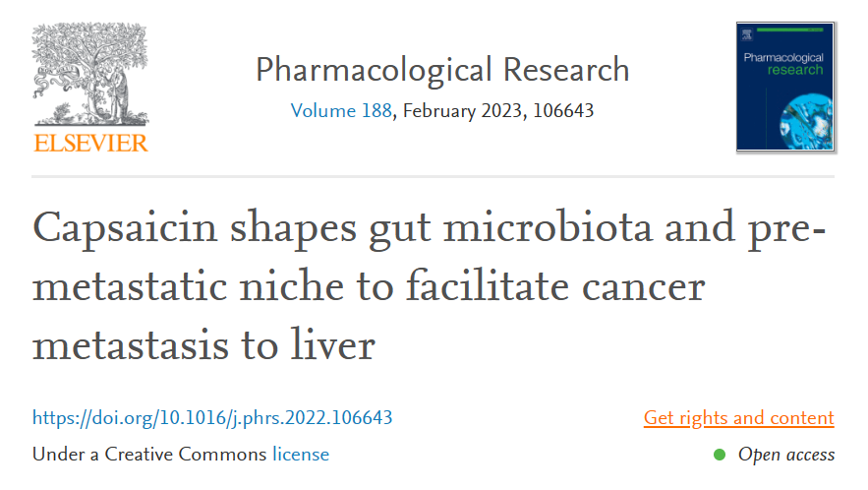Click the blue globe image on the journal cover

pyautogui.click(x=806, y=122)
